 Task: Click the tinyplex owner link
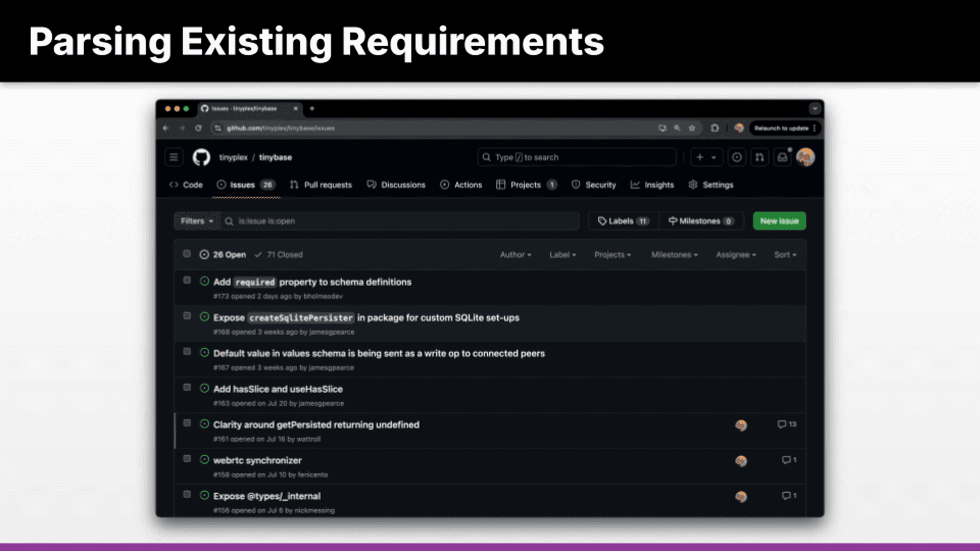click(x=233, y=157)
